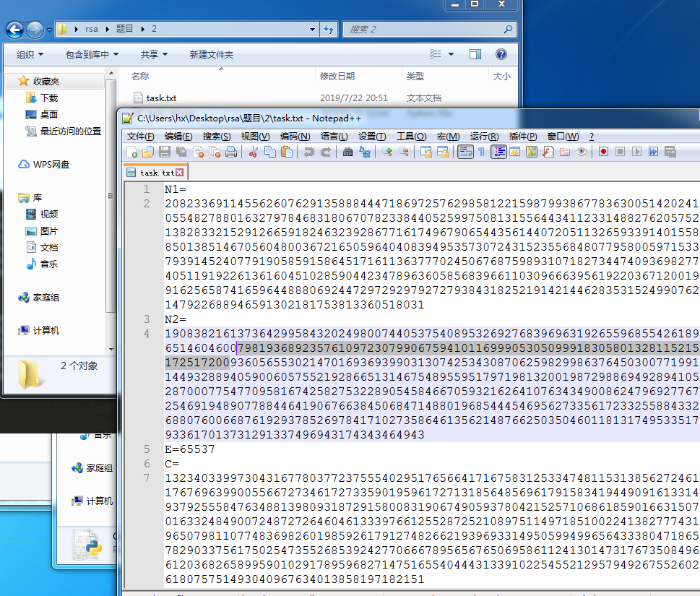The width and height of the screenshot is (700, 596).
Task: Zoom in with the magnifier plus icon
Action: click(x=387, y=152)
